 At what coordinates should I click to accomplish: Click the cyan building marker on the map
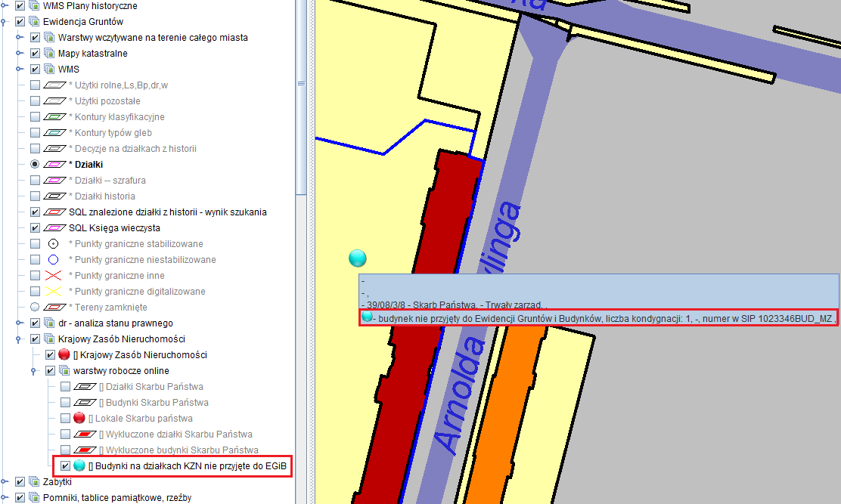coord(357,258)
